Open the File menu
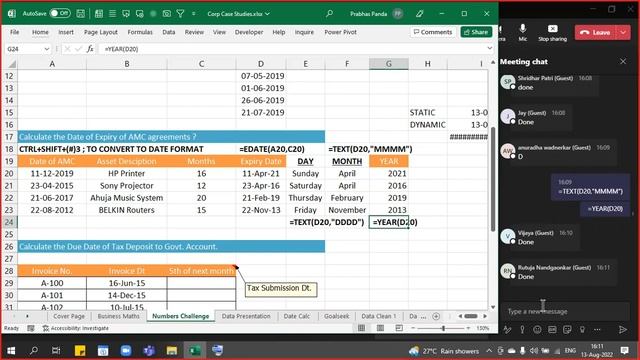 pyautogui.click(x=14, y=32)
